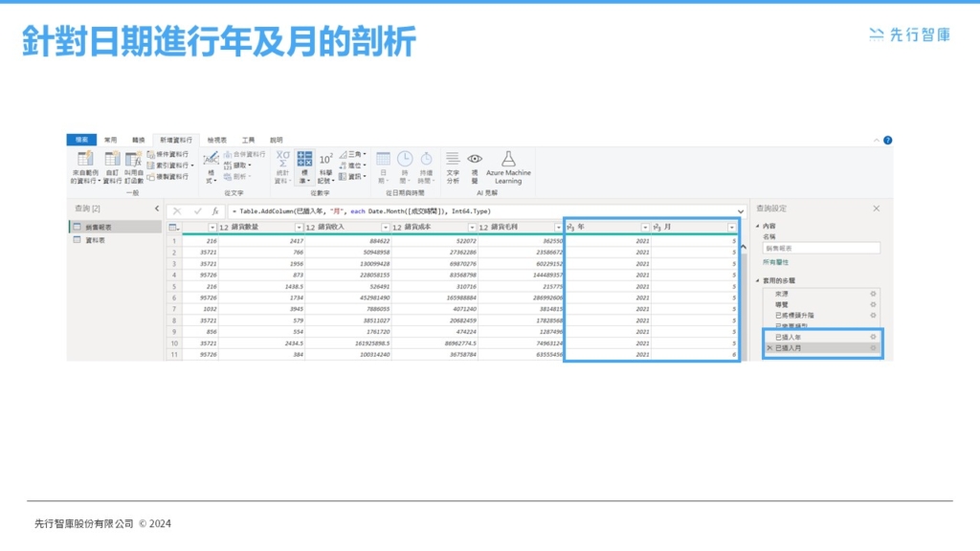This screenshot has width=980, height=551.
Task: Click the Azure Machine Learning flask icon
Action: 508,159
